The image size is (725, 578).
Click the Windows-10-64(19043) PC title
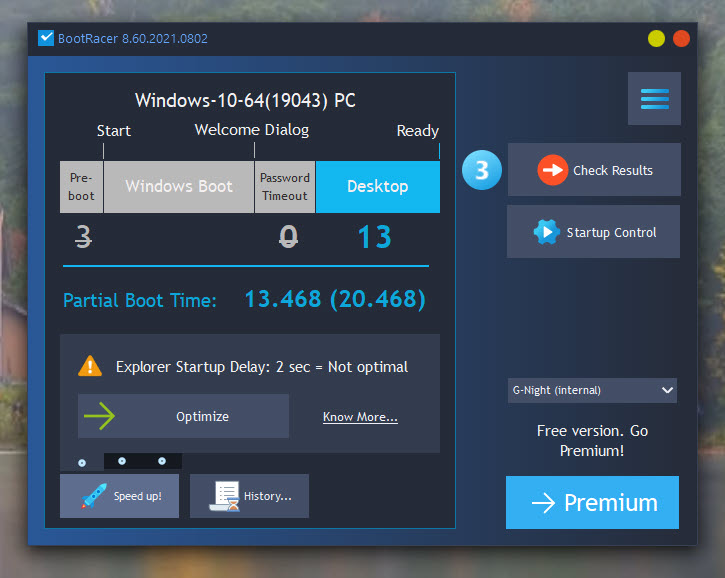pos(245,100)
